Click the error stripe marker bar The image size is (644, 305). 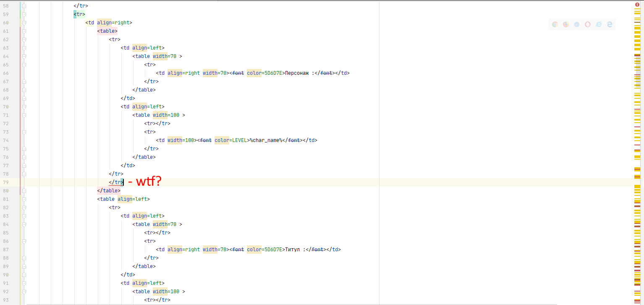pyautogui.click(x=637, y=155)
